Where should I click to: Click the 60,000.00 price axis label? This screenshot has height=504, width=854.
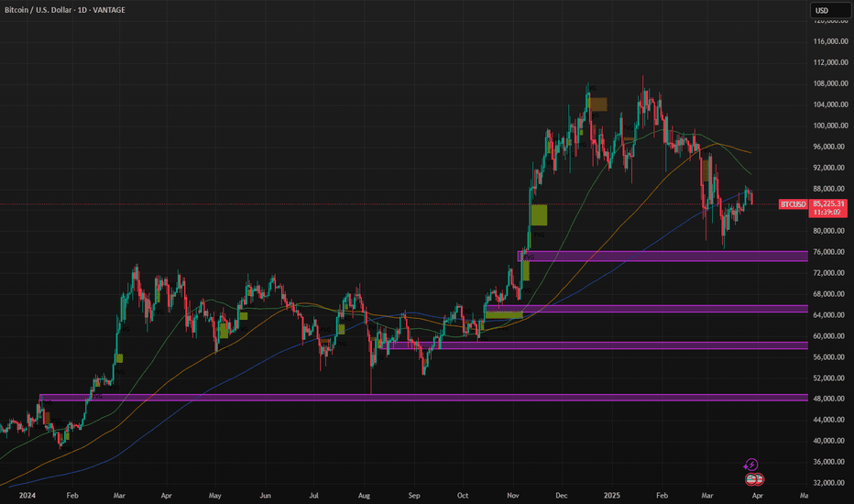(x=830, y=336)
